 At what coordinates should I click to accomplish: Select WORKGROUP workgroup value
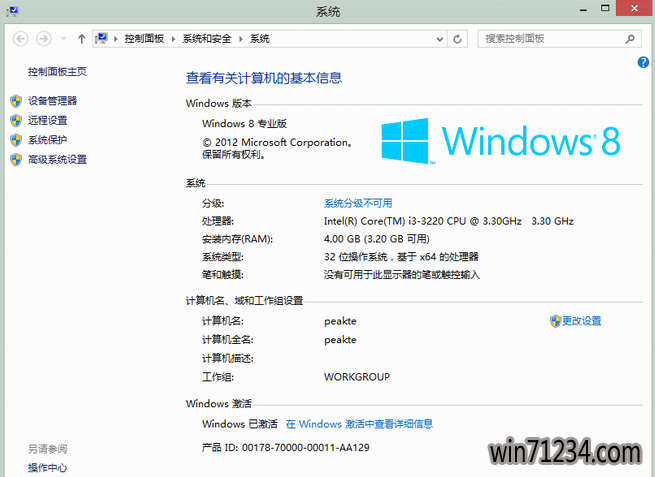click(357, 377)
